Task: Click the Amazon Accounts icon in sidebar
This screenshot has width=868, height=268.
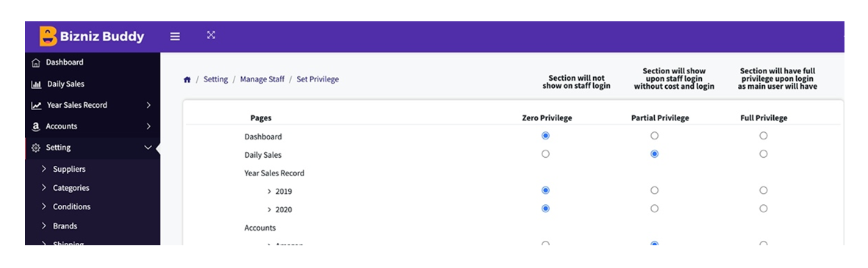Action: tap(36, 126)
